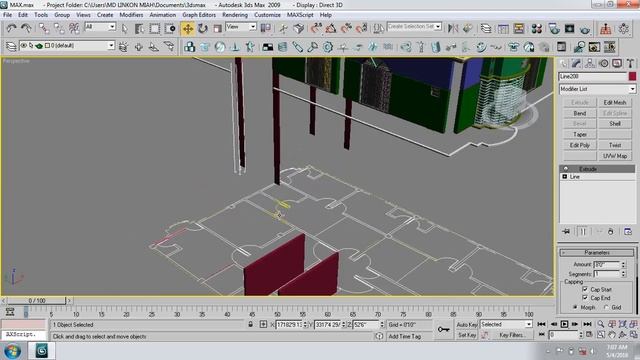Click the Edit Poly modifier button
The height and width of the screenshot is (360, 640).
[x=580, y=145]
